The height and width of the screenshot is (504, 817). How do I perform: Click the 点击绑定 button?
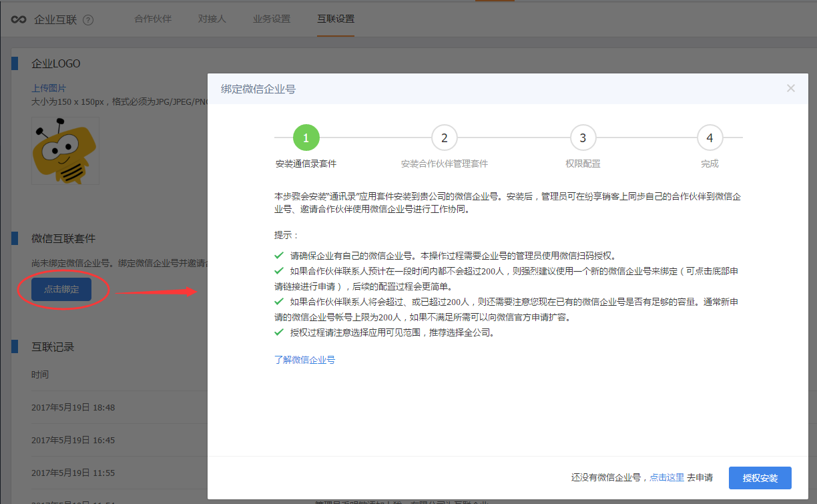61,290
